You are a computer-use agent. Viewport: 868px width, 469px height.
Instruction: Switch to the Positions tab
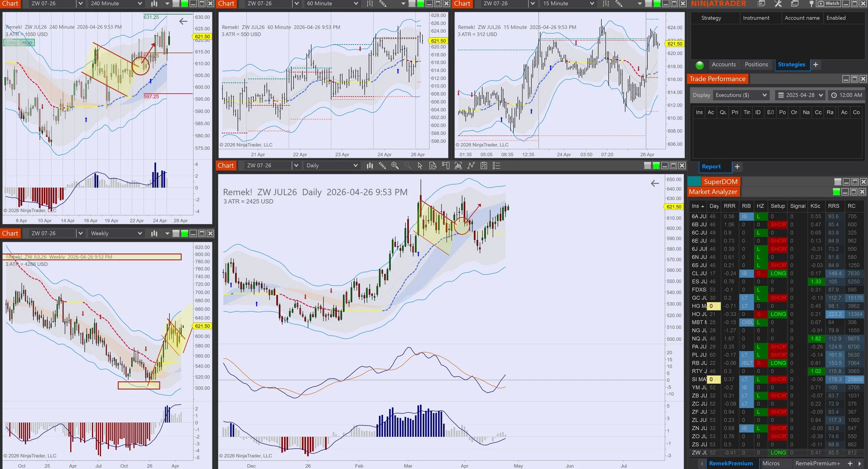pos(756,65)
